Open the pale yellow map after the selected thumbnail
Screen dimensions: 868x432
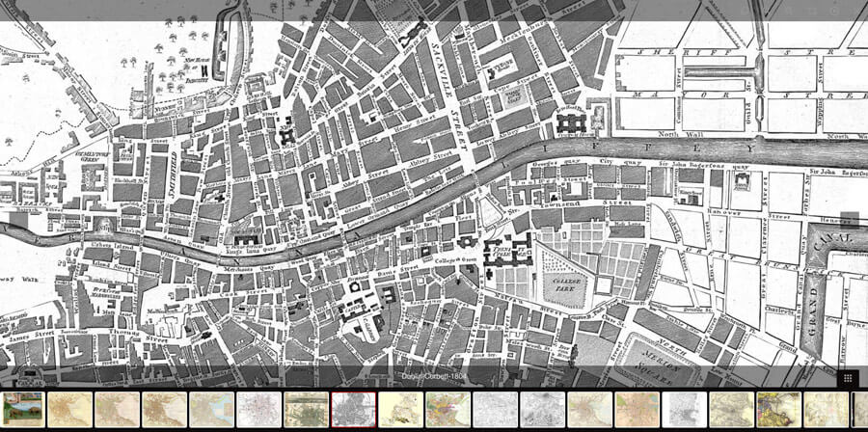point(401,409)
